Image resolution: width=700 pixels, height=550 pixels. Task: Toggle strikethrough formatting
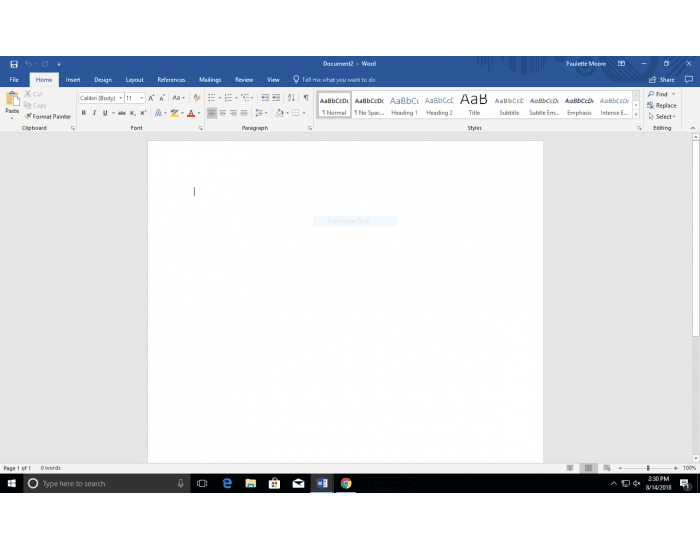tap(121, 113)
